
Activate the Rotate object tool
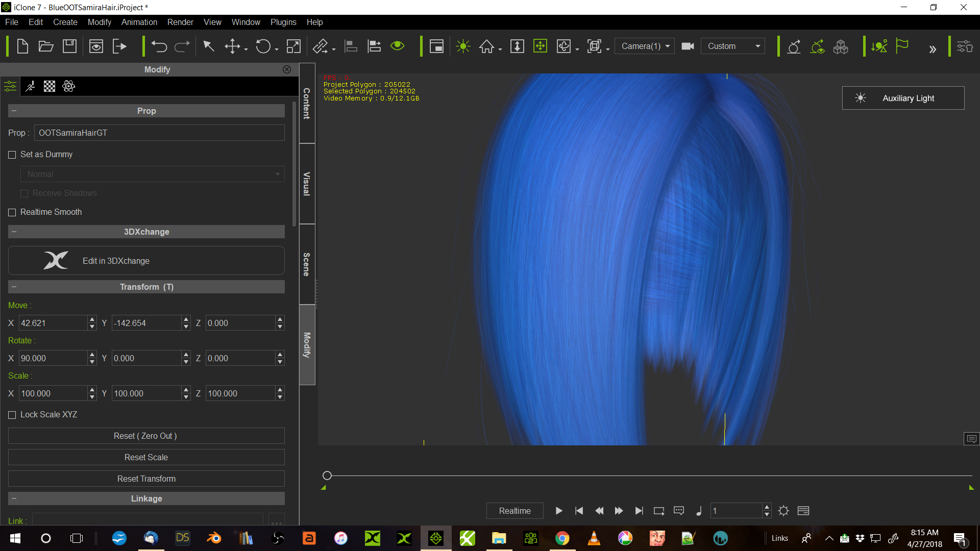pos(263,46)
